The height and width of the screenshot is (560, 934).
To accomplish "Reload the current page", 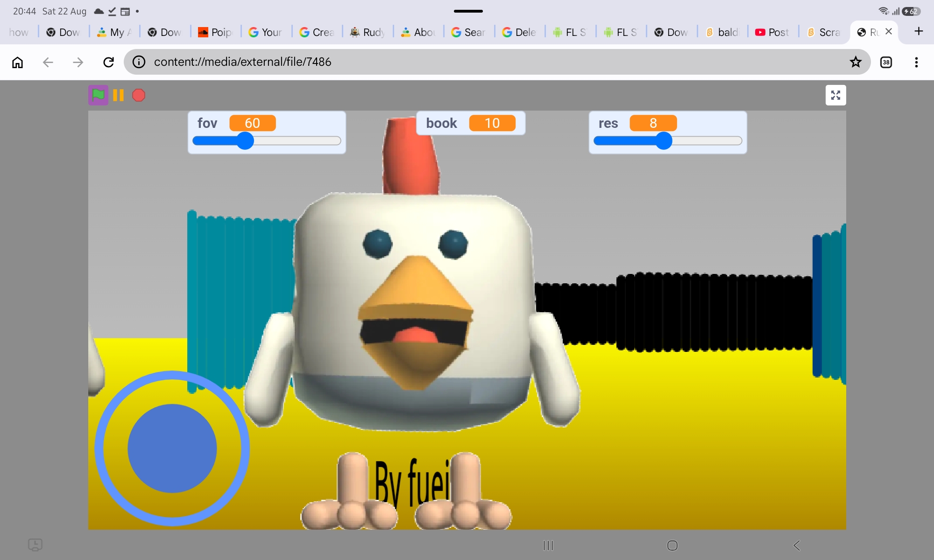I will (x=108, y=62).
